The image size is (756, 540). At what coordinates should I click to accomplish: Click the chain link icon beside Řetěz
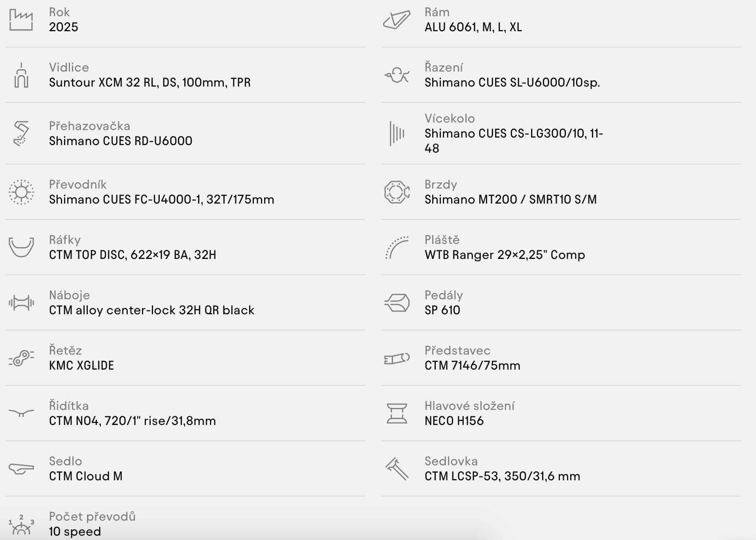21,358
